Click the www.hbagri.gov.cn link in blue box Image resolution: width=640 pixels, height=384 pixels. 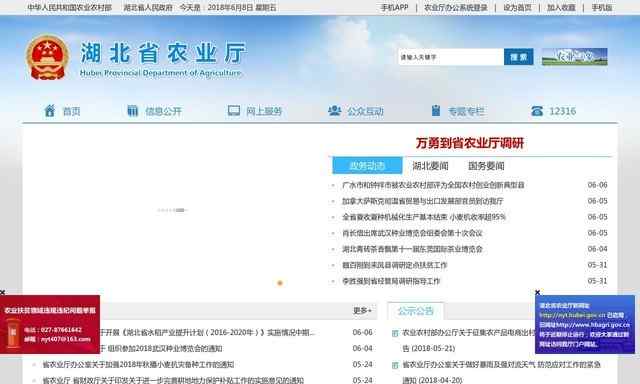click(x=593, y=325)
